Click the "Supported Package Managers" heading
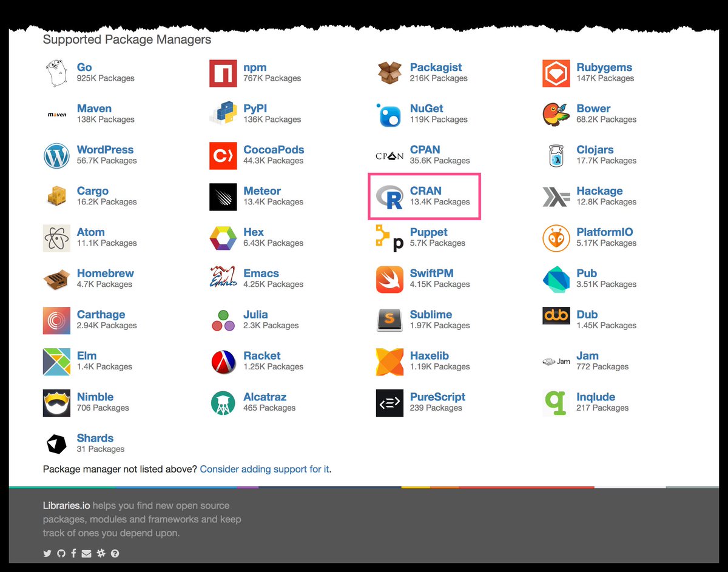Image resolution: width=728 pixels, height=572 pixels. point(127,39)
